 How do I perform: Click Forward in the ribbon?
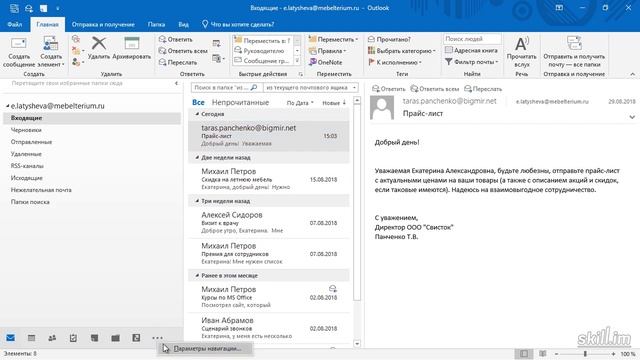coord(178,62)
